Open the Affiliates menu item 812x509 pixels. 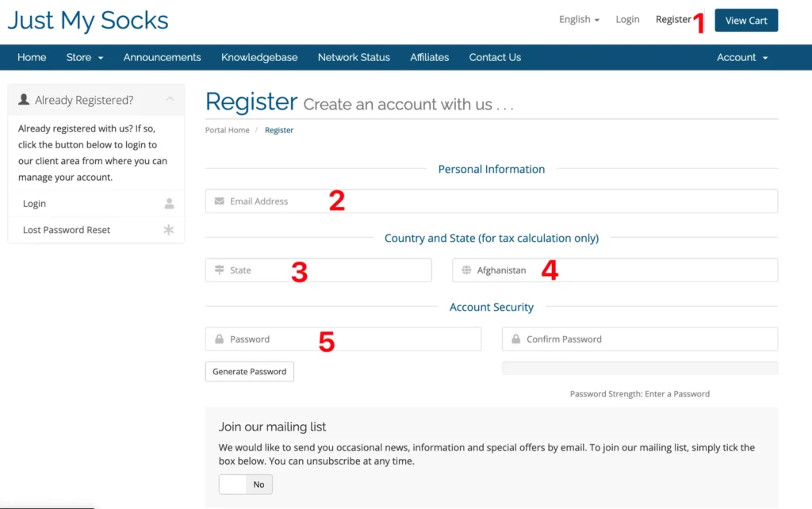(x=429, y=57)
